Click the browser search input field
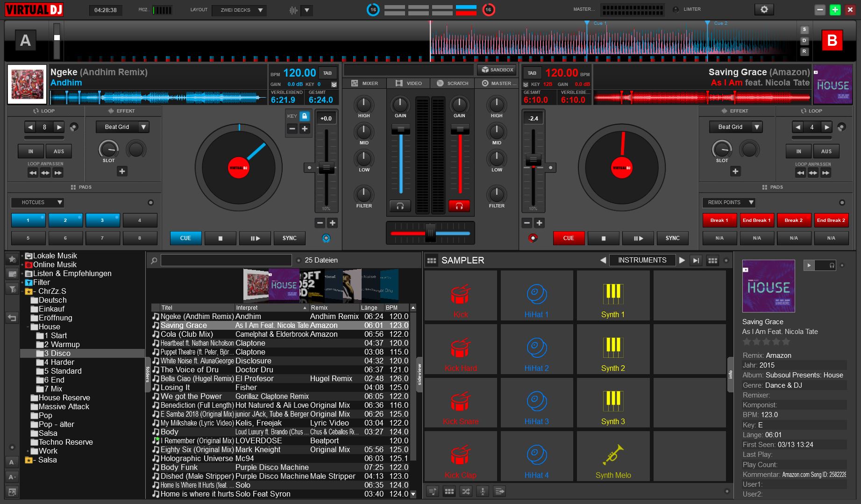The height and width of the screenshot is (504, 861). click(x=226, y=260)
